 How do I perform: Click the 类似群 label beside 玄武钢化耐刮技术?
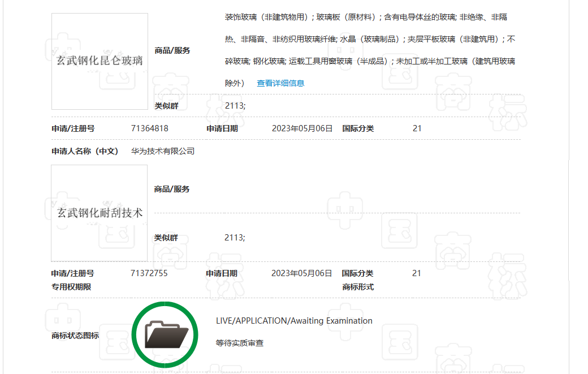pos(166,238)
